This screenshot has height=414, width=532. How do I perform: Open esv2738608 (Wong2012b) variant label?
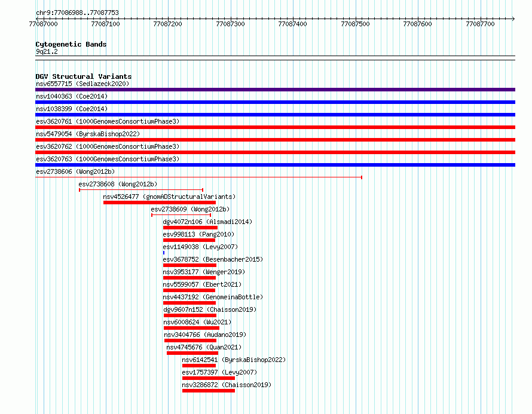[x=118, y=184]
